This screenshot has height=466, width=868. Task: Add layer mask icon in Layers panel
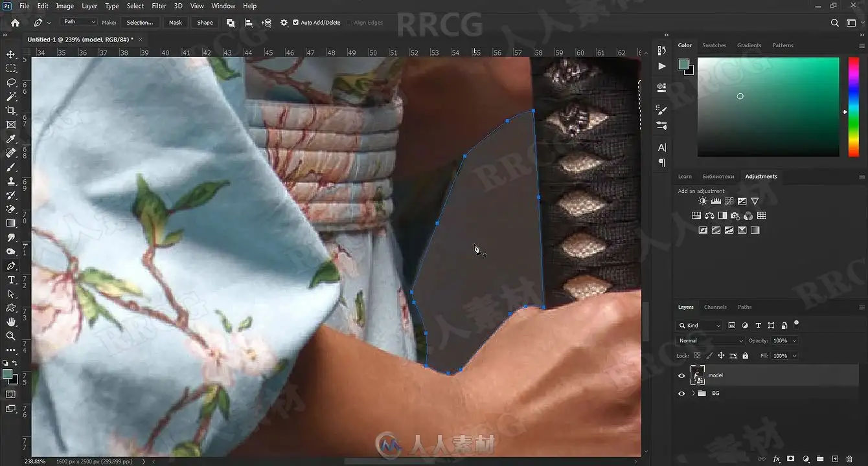(791, 459)
